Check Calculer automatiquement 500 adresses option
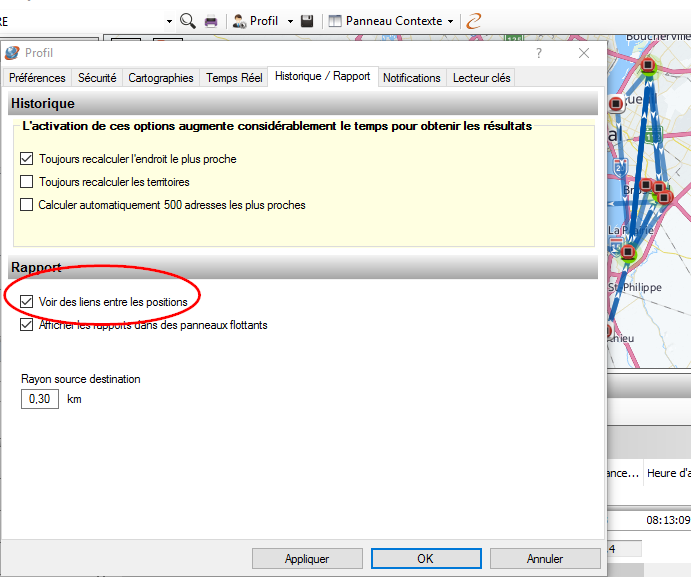The width and height of the screenshot is (691, 577). [x=27, y=205]
